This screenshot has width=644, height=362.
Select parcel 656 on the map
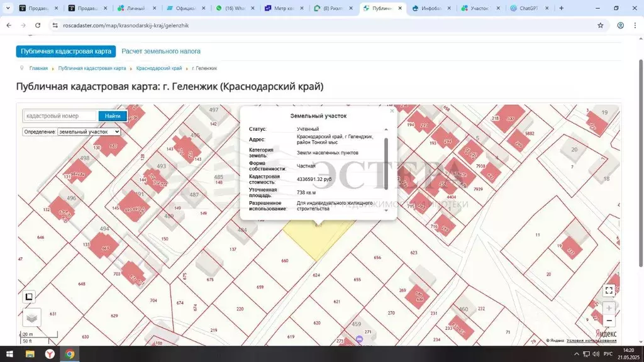377,257
